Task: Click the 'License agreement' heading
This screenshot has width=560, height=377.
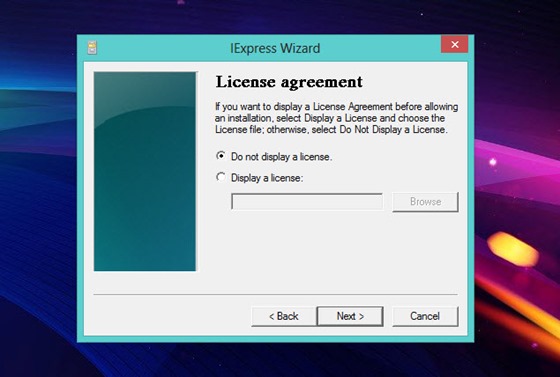Action: coord(289,82)
